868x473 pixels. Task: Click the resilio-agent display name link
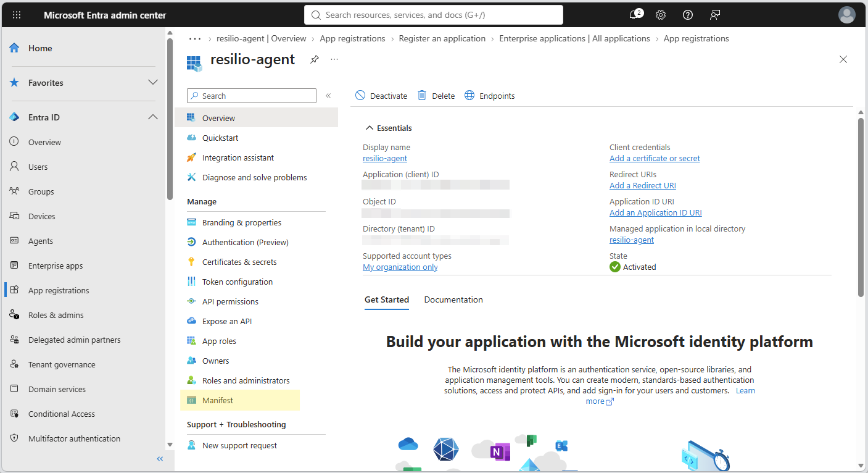tap(385, 159)
